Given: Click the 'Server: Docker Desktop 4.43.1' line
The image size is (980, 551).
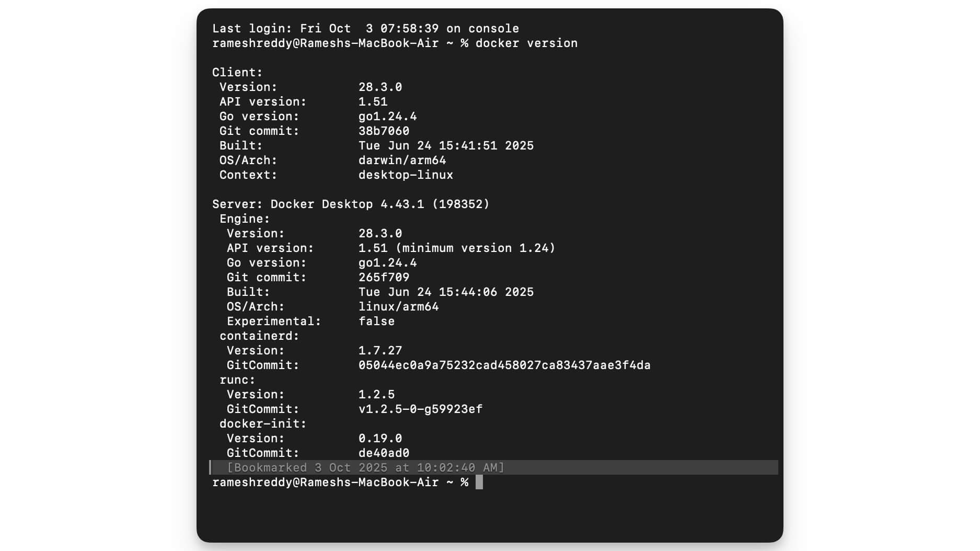Looking at the screenshot, I should (351, 204).
